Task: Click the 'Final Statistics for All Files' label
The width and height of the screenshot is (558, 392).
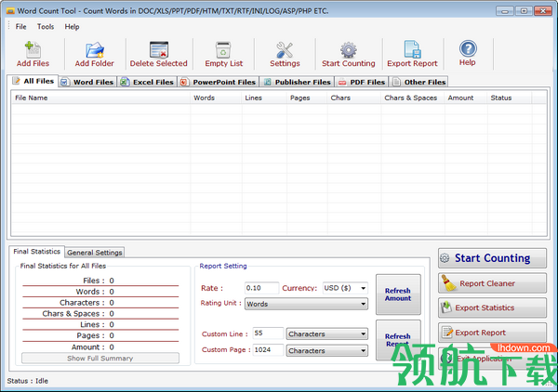Action: [x=63, y=266]
